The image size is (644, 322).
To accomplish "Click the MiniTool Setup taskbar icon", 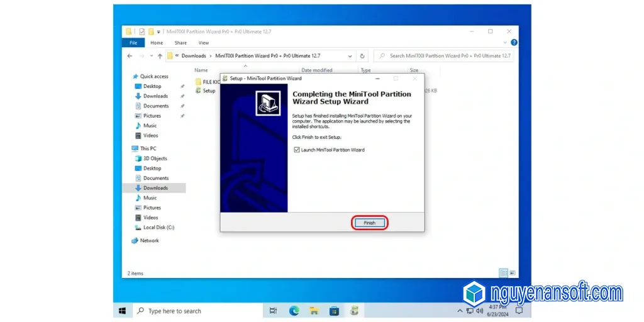I will click(x=354, y=311).
